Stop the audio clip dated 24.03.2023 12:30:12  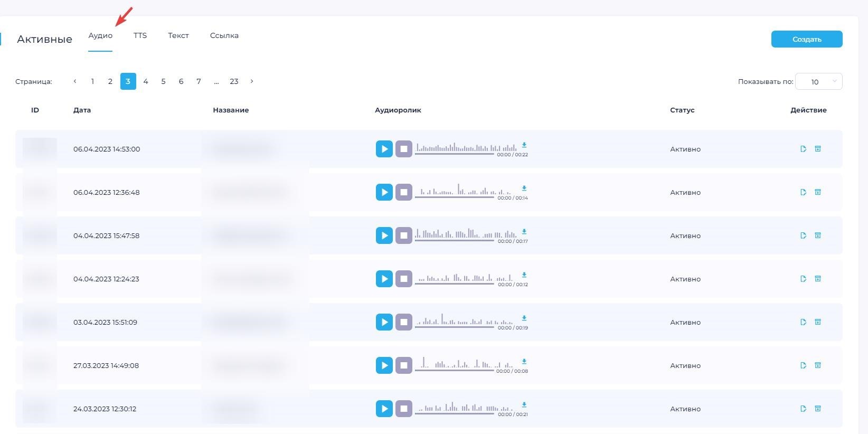pyautogui.click(x=404, y=409)
